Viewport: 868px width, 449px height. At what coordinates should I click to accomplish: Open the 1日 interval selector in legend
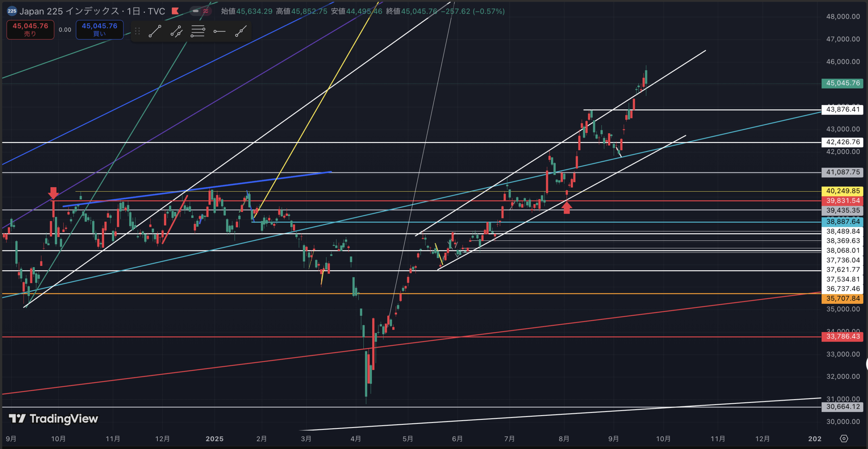[134, 11]
